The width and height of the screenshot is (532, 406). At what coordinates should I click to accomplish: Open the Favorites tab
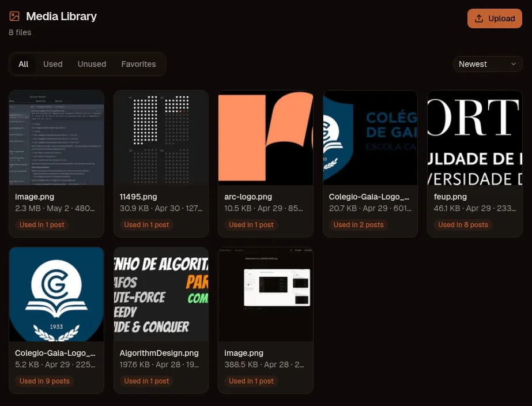click(x=138, y=64)
